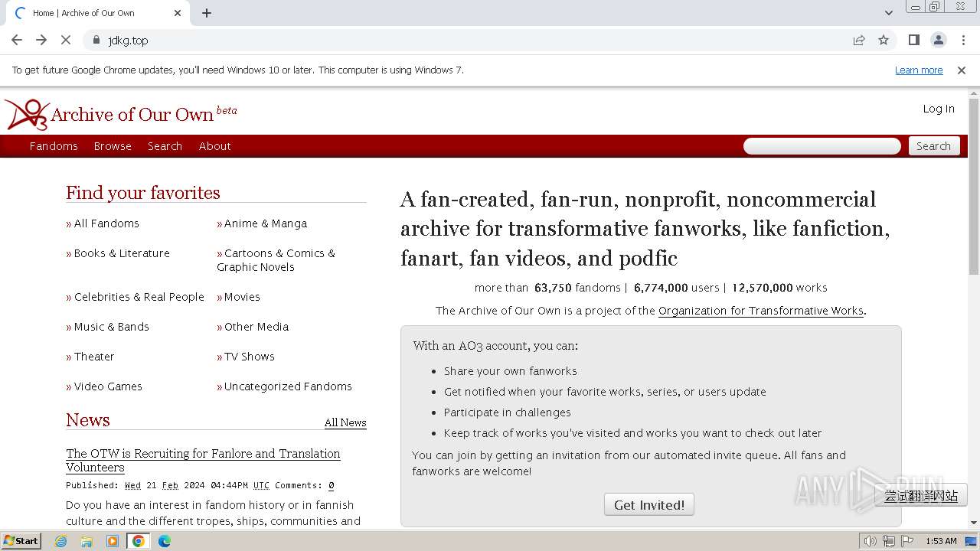Open the Search menu in navigation
The height and width of the screenshot is (551, 980).
[165, 146]
